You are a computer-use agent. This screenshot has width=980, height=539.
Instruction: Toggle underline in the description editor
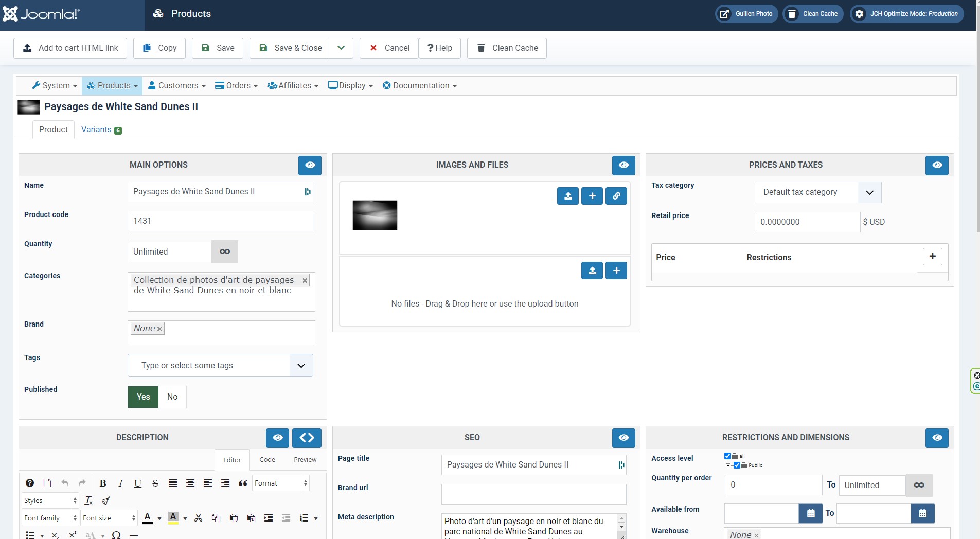[x=138, y=483]
